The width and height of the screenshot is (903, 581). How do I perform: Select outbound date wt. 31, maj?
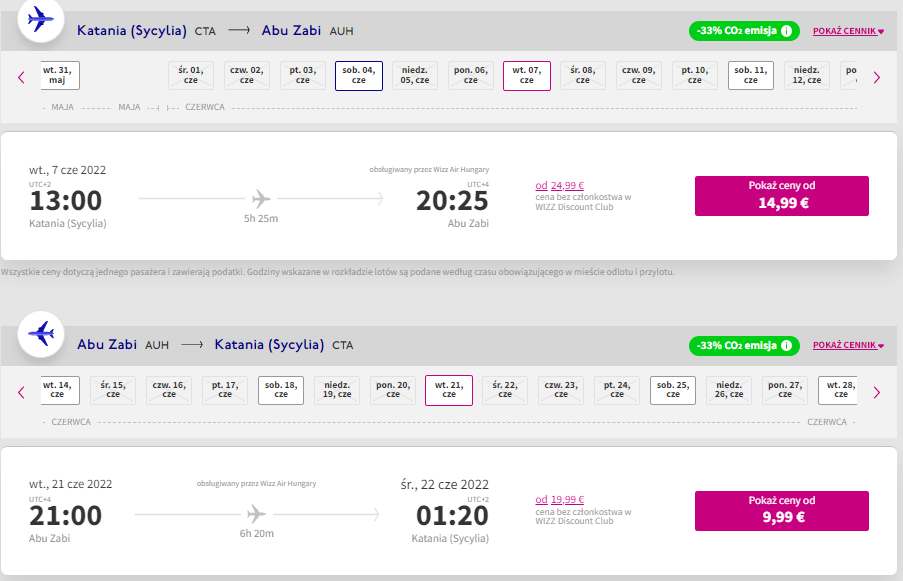[60, 75]
